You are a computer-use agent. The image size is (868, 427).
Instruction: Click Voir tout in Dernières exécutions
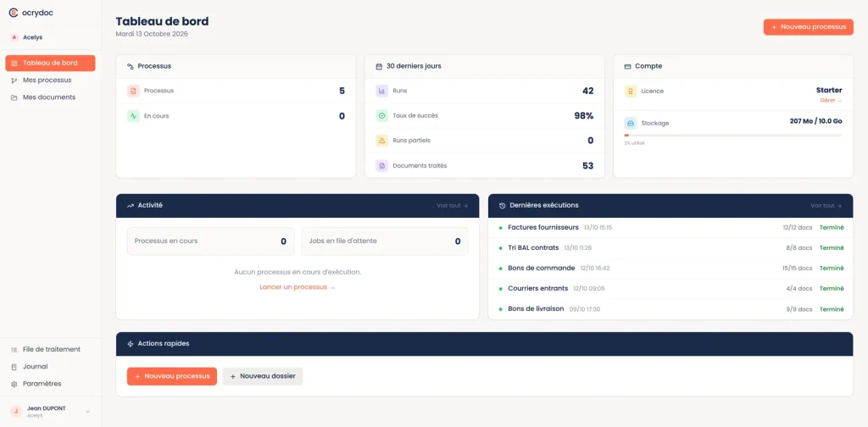coord(826,206)
